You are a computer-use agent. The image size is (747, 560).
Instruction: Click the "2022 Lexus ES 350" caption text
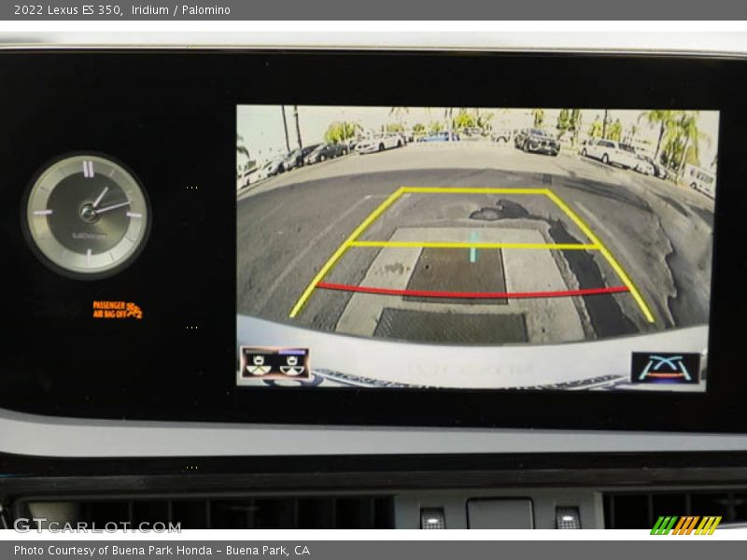[x=67, y=9]
